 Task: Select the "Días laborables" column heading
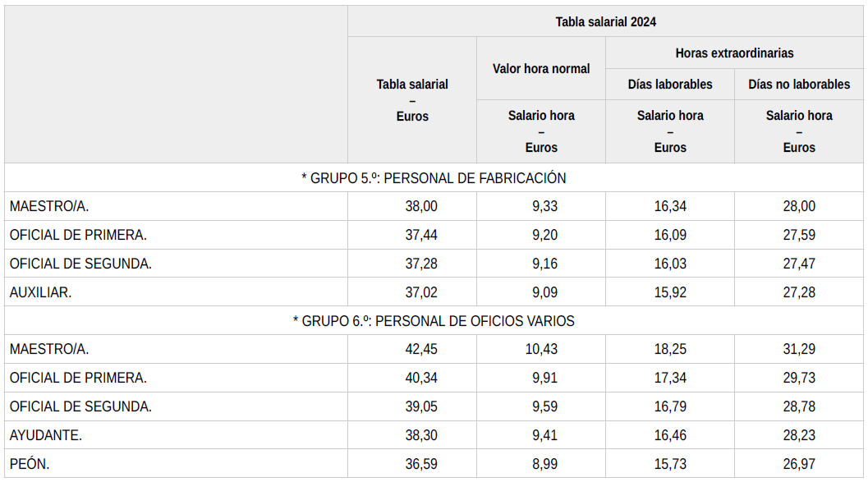pos(670,85)
